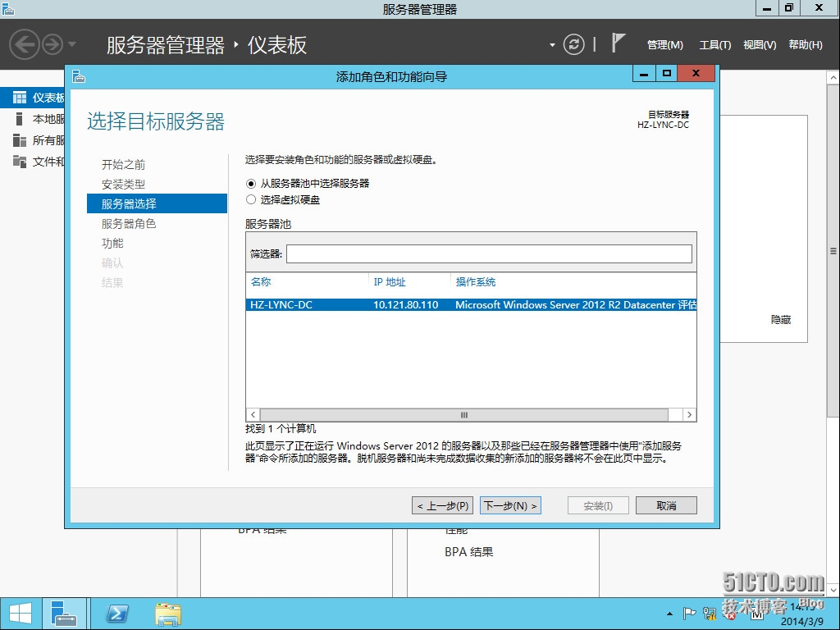Screen dimensions: 840x630
Task: Open File Explorer from the taskbar
Action: click(x=168, y=614)
